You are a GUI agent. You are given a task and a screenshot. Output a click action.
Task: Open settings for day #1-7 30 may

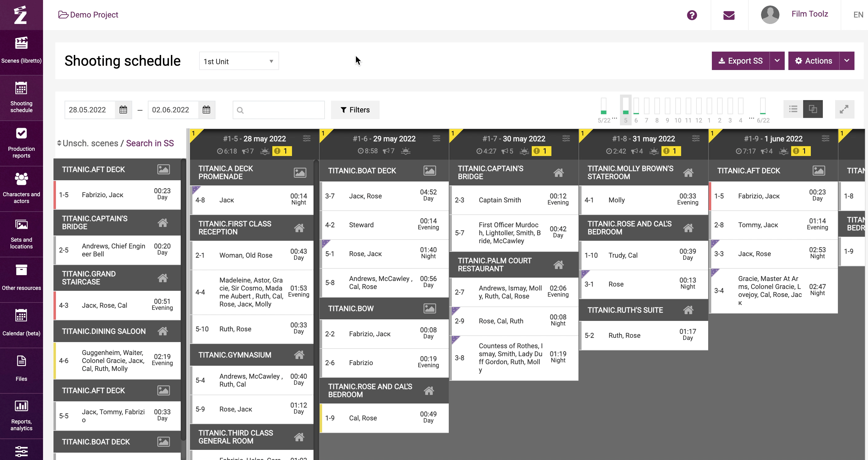point(566,138)
